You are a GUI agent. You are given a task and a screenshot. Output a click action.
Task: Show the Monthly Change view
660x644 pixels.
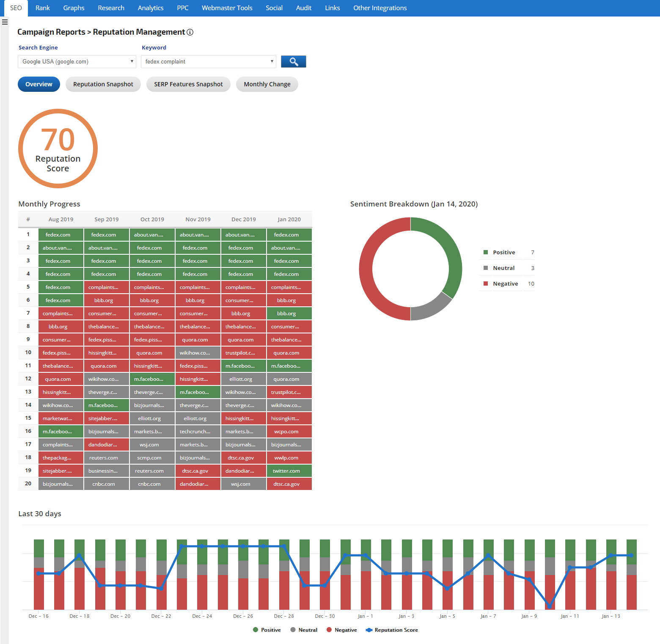(x=267, y=84)
